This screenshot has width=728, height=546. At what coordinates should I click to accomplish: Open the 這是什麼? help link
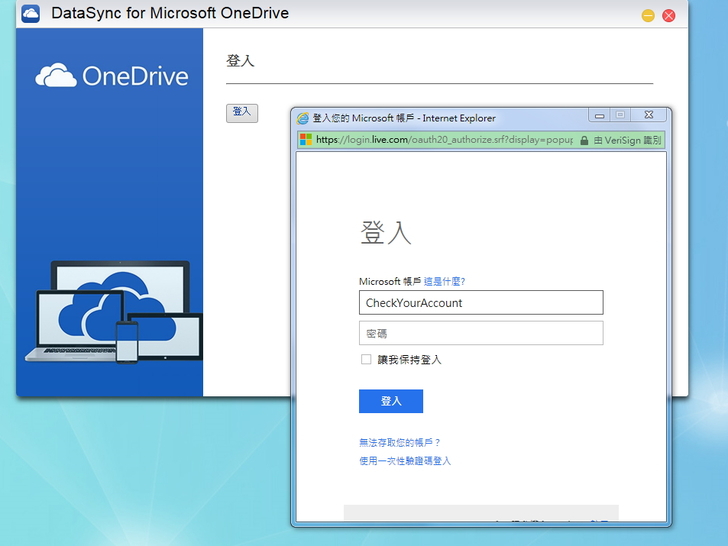pyautogui.click(x=444, y=282)
